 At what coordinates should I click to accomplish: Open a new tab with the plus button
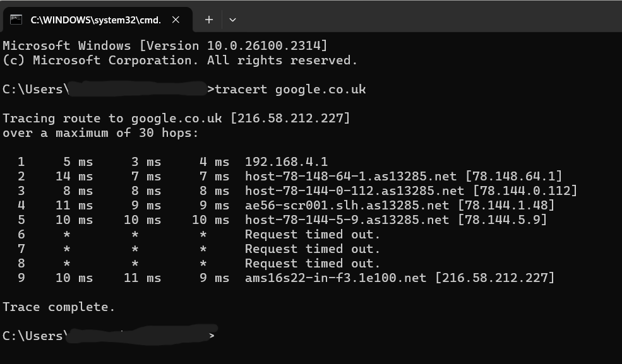point(209,20)
